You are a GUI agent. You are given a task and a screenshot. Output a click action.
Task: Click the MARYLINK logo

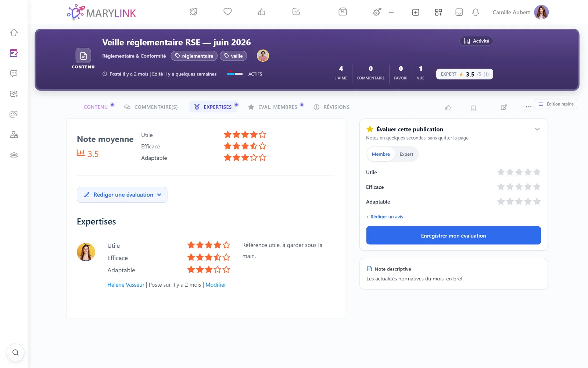[101, 12]
